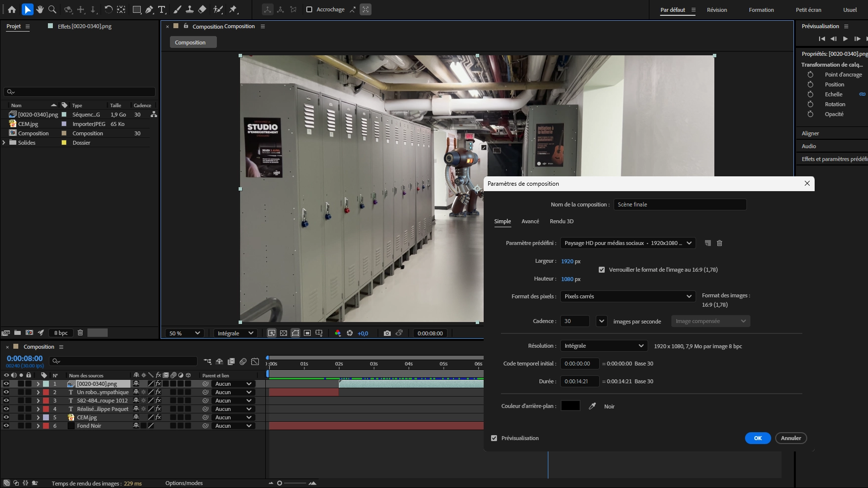
Task: Open the Paramètre prédéfini dropdown
Action: (x=627, y=243)
